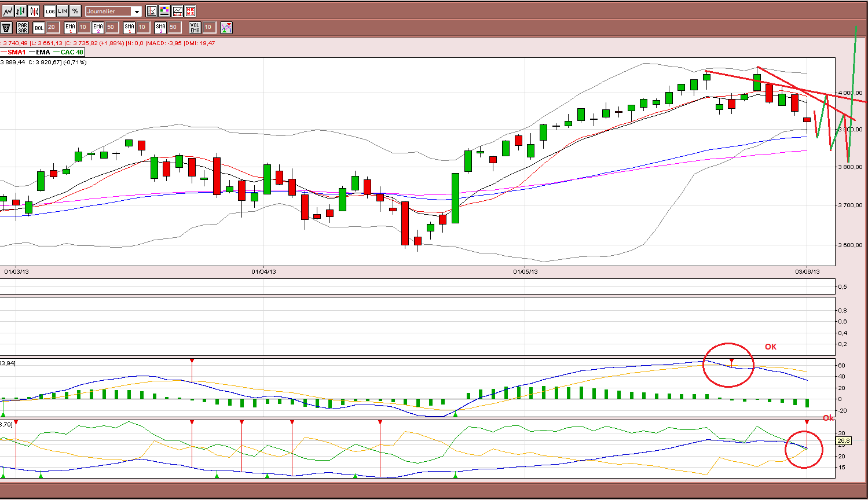
Task: Toggle the SMA 2 moving average
Action: (160, 27)
